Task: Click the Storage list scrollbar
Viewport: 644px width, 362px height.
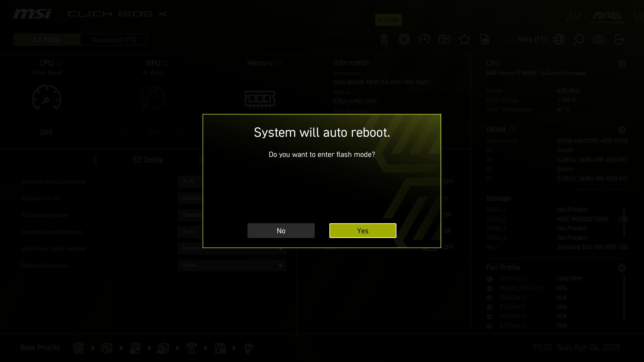Action: click(x=624, y=222)
